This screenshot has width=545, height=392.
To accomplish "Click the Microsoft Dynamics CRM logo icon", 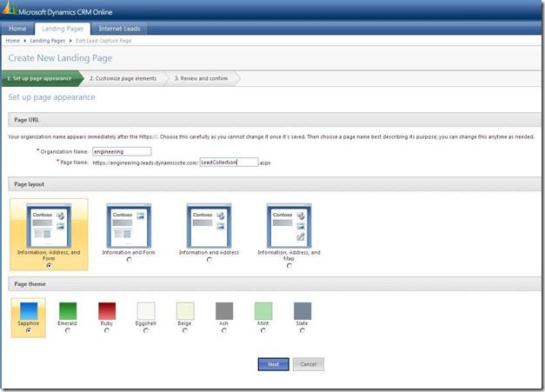I will coord(11,10).
